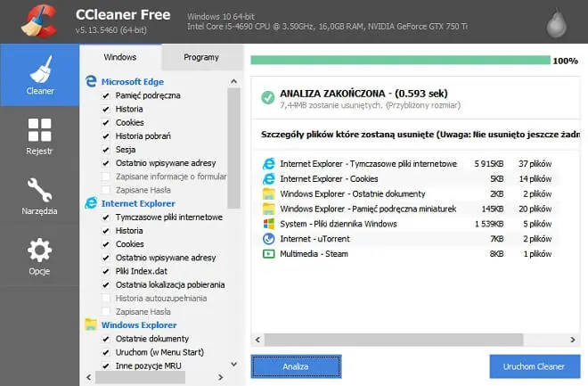This screenshot has width=588, height=386.
Task: Click down arrow of options list scrollbar
Action: pos(234,364)
